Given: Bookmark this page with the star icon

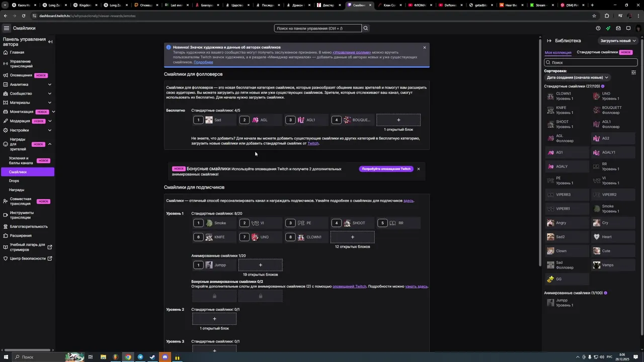Looking at the screenshot, I should pyautogui.click(x=594, y=16).
